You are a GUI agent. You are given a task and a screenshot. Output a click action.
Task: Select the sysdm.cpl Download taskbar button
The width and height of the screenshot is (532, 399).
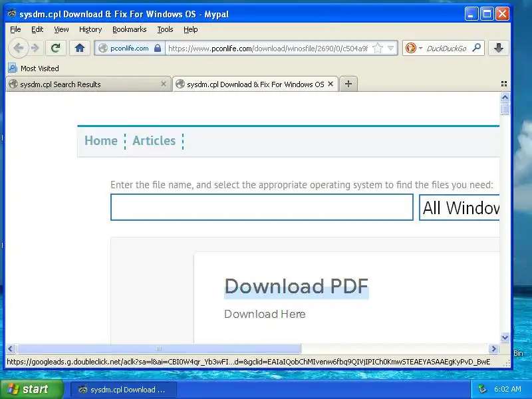(124, 390)
